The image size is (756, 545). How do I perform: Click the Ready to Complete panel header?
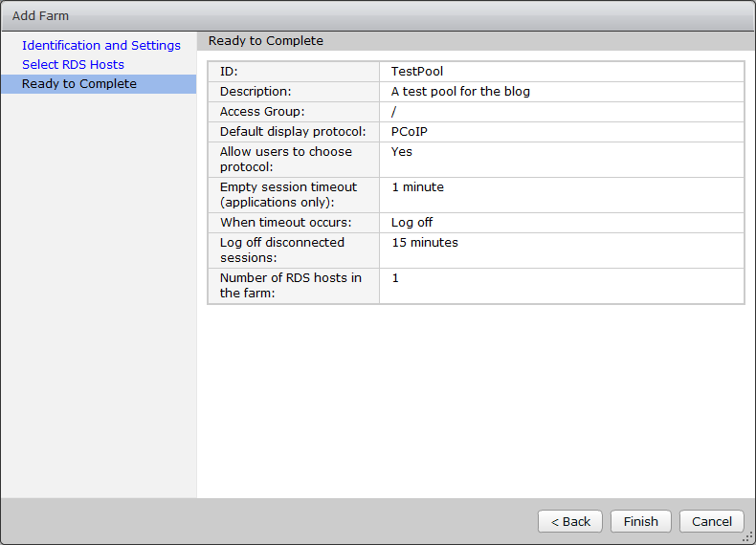coord(266,41)
